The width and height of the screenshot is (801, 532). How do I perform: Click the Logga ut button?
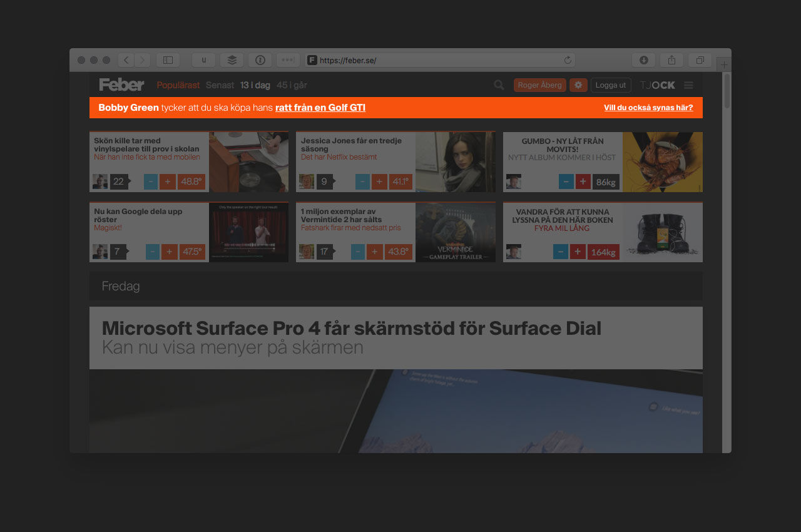tap(611, 85)
